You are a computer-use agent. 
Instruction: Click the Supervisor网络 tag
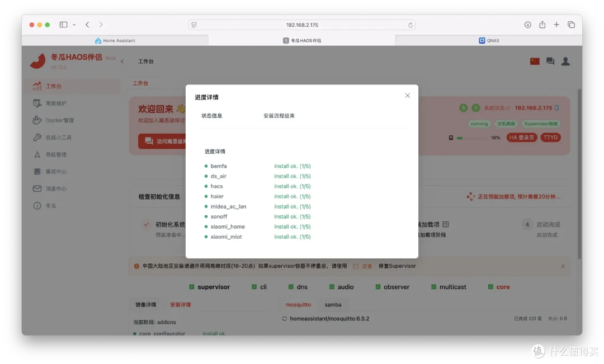[541, 124]
